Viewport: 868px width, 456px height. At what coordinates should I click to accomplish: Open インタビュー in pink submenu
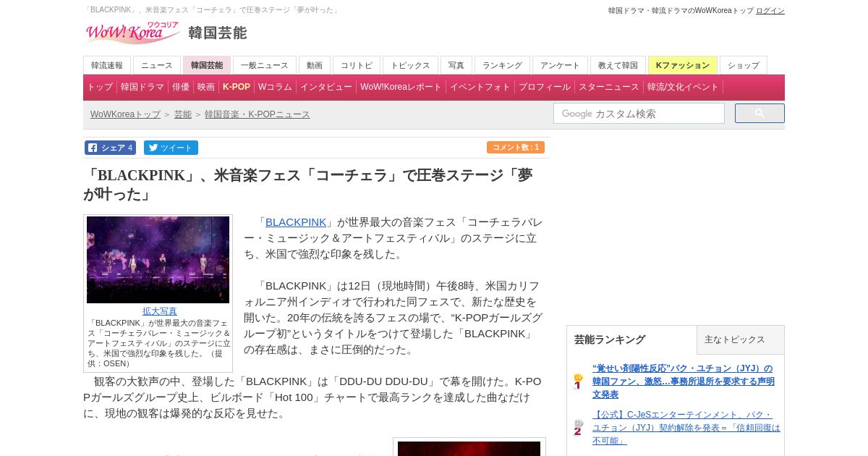pos(326,87)
